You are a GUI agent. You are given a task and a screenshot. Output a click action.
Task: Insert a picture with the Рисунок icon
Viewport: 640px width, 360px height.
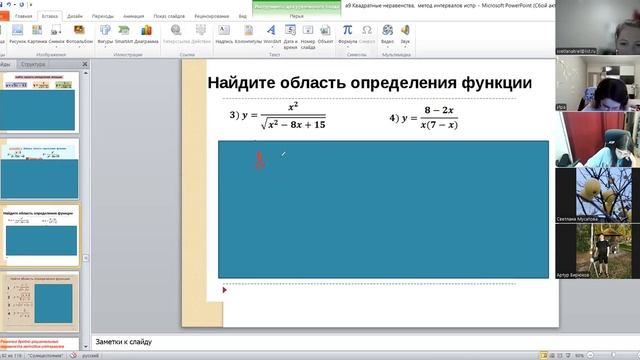pyautogui.click(x=17, y=34)
